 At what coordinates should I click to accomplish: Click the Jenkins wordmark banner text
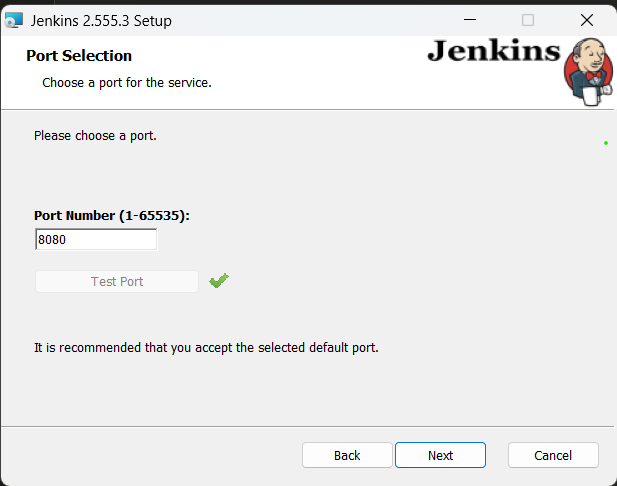pos(493,51)
